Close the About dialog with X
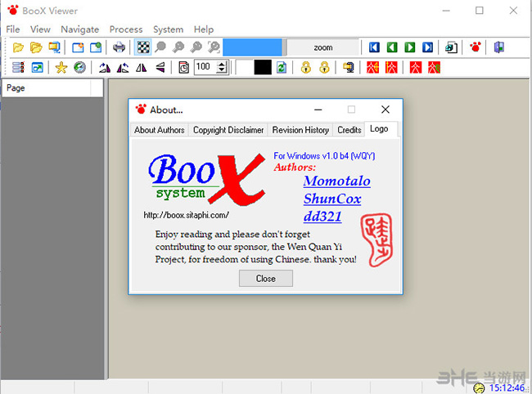 tap(385, 110)
